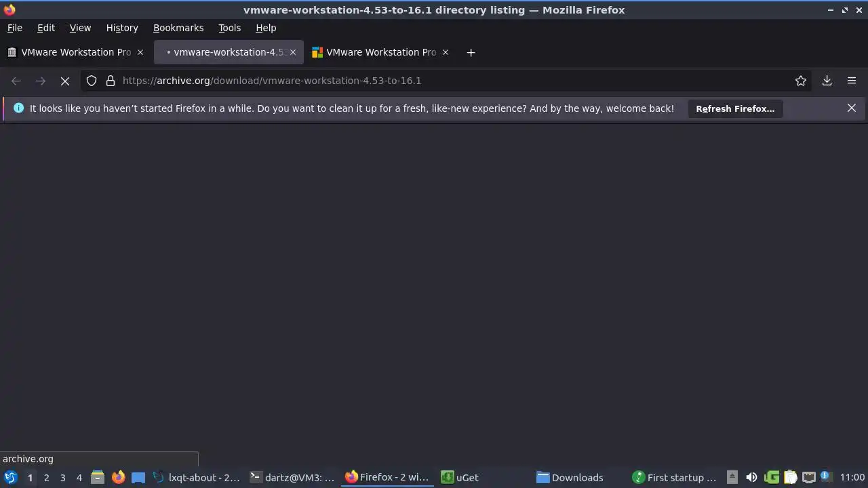Screen dimensions: 868x488
Task: Close the vmware-workstation-4.53 archive tab
Action: [x=293, y=52]
